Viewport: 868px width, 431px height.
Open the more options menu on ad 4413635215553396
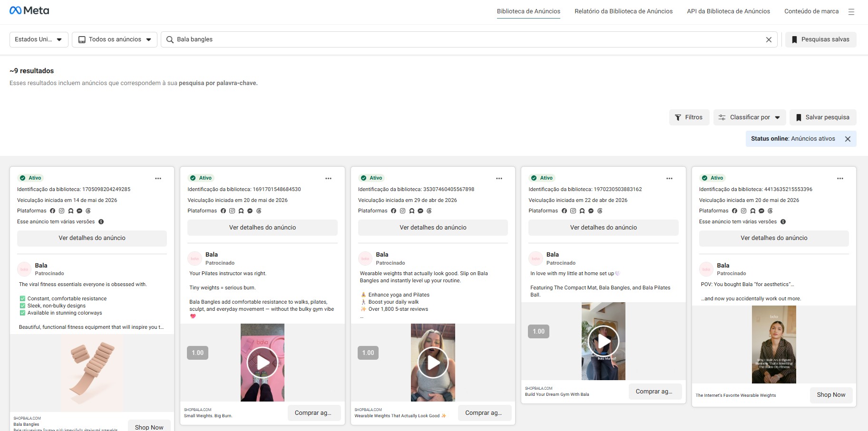[840, 178]
